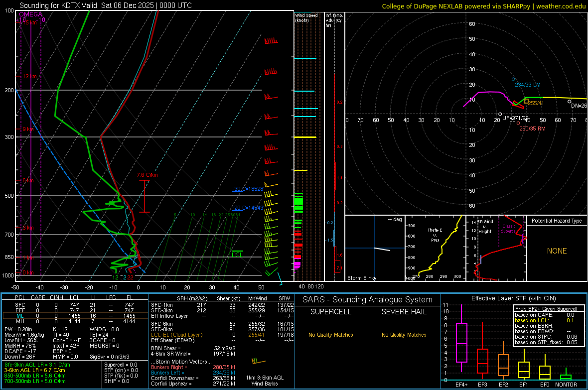Click the yellow 'based on LCL:' row
588x390 pixels.
pos(546,320)
